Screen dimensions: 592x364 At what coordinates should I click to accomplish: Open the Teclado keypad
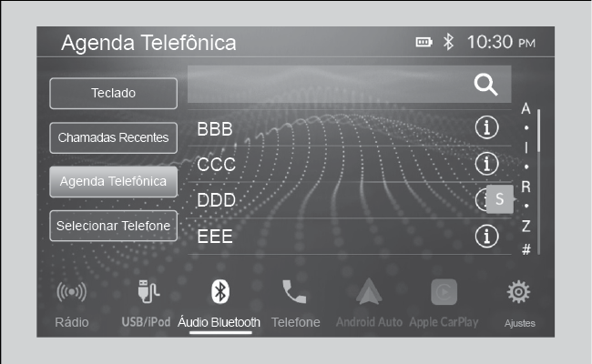[x=113, y=94]
